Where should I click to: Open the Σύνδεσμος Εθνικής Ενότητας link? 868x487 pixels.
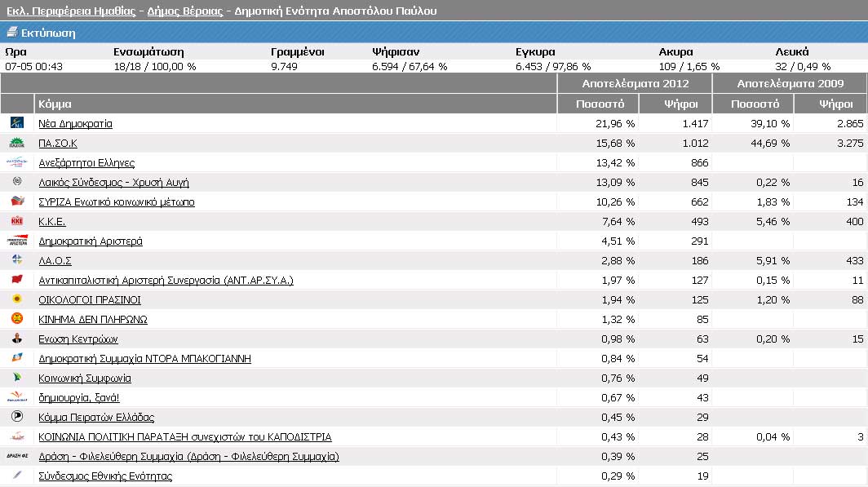coord(105,476)
